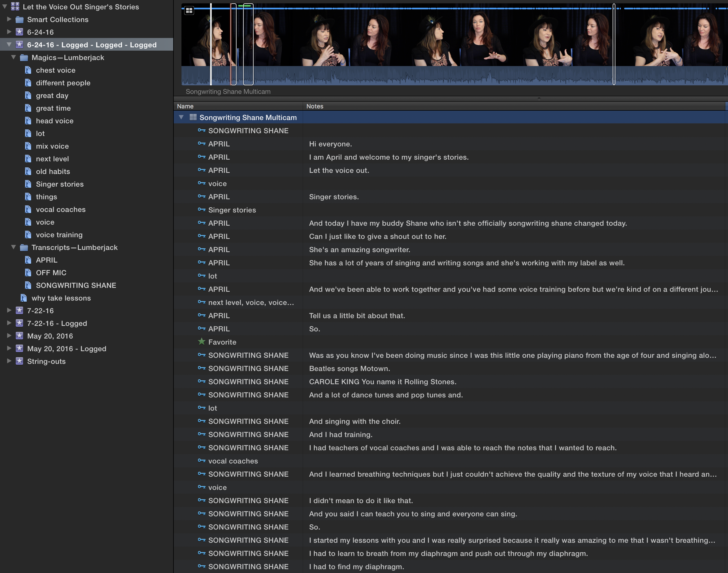The height and width of the screenshot is (573, 728).
Task: Select the 'next level, voice, voice…' keyword row
Action: [x=451, y=303]
